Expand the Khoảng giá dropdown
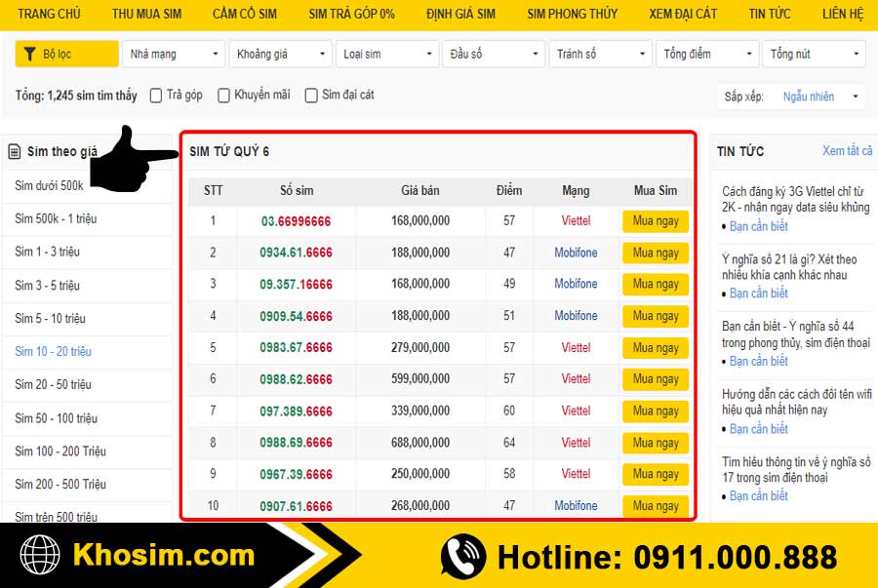Viewport: 878px width, 588px height. click(280, 55)
